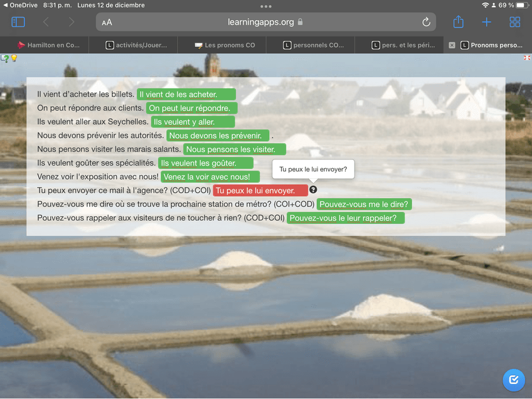Switch to the Les pronoms CO tab
This screenshot has width=532, height=399.
(x=222, y=45)
